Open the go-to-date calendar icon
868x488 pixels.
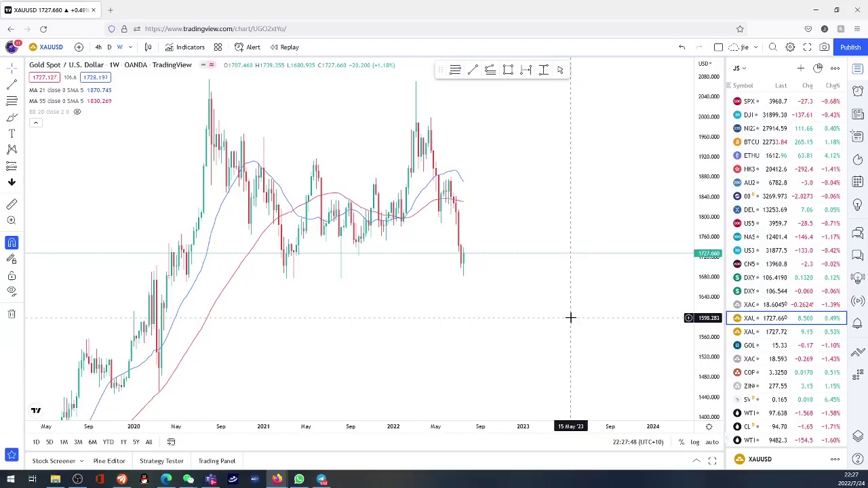coord(171,442)
